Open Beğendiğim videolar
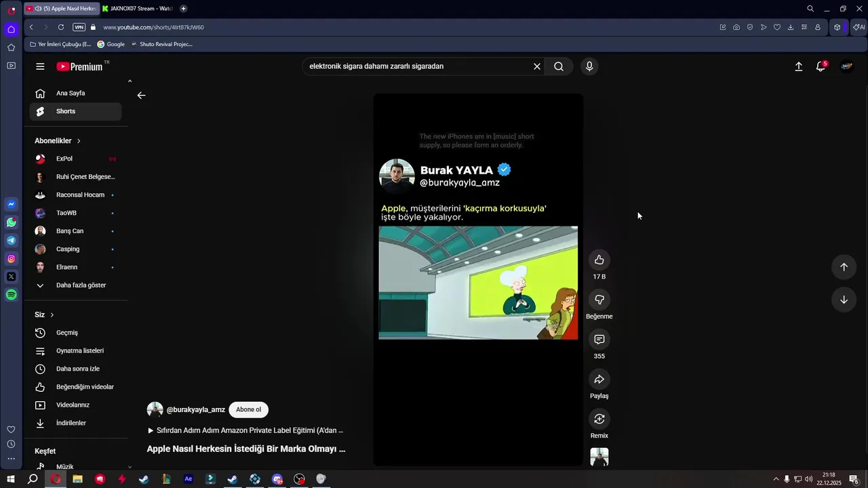The image size is (868, 488). (75, 387)
